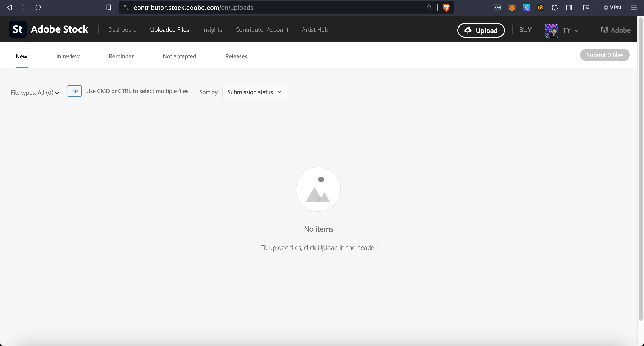
Task: Open the MetaMask fox extension
Action: (512, 8)
